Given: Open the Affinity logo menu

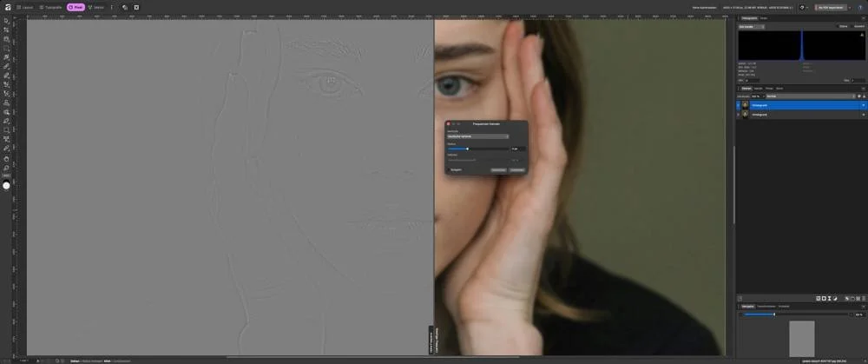Looking at the screenshot, I should [8, 7].
